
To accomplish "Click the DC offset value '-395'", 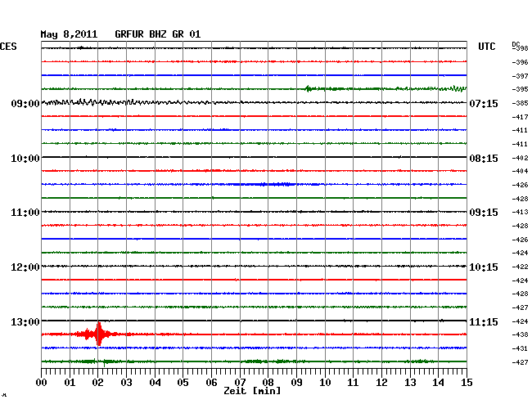I will click(x=520, y=89).
